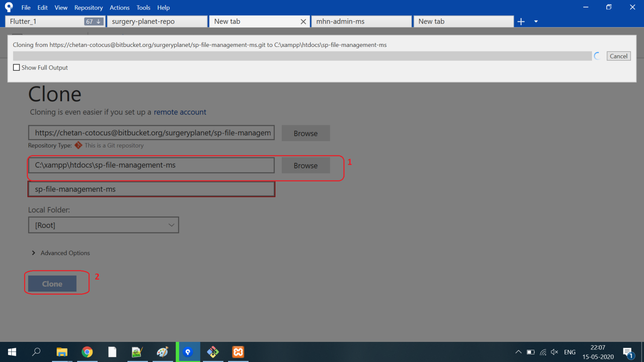
Task: Click the sp-file-management-ms name field
Action: pyautogui.click(x=151, y=189)
